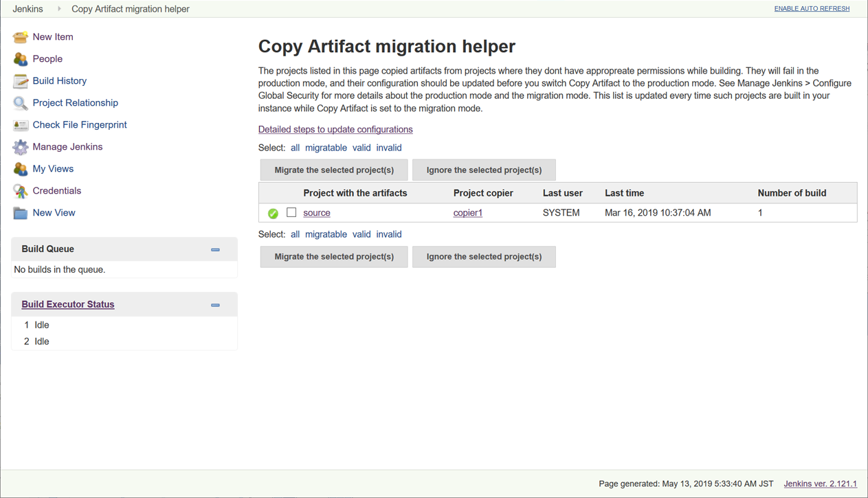Select 'valid' in the lower Select row

361,234
